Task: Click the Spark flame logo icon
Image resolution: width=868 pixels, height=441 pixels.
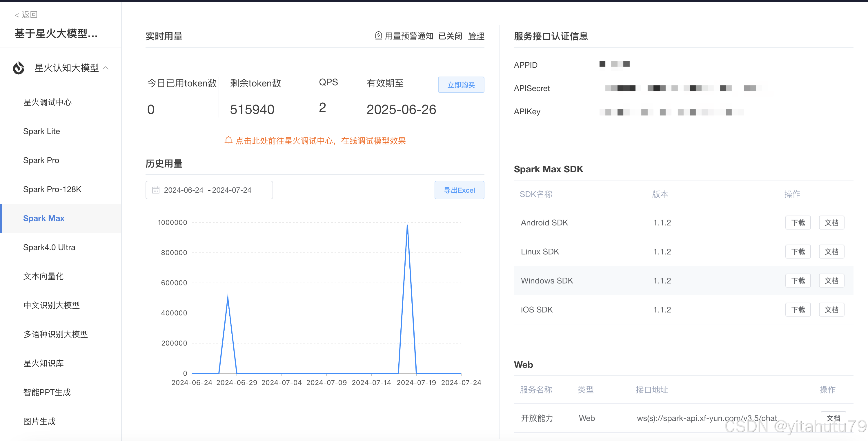Action: pos(19,67)
